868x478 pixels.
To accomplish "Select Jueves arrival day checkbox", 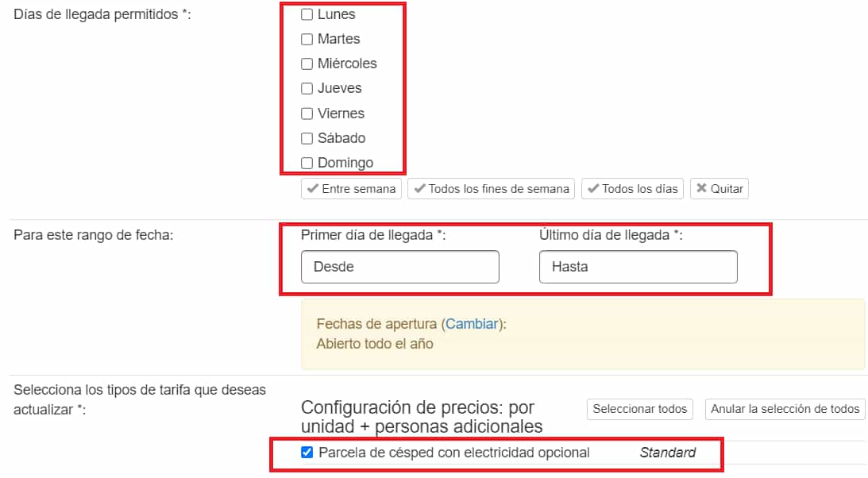I will [x=307, y=88].
